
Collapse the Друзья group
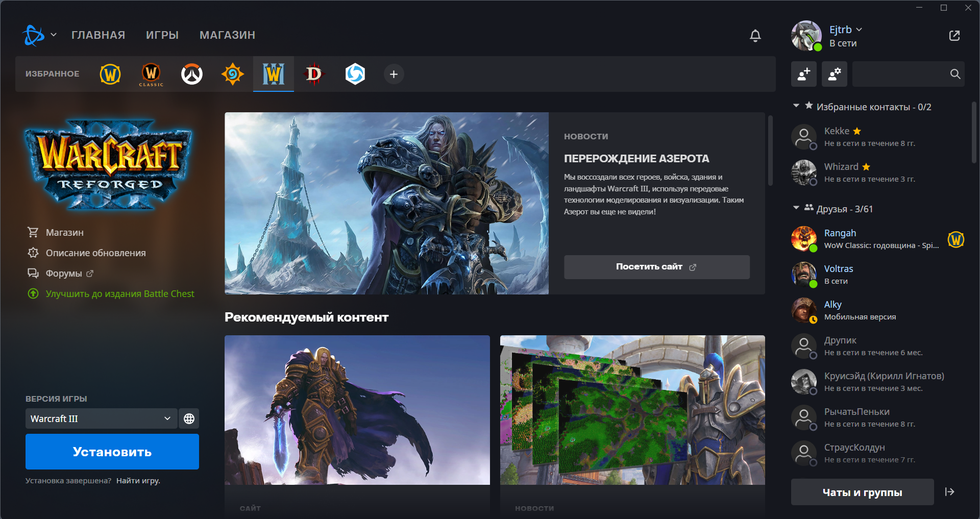pyautogui.click(x=796, y=208)
